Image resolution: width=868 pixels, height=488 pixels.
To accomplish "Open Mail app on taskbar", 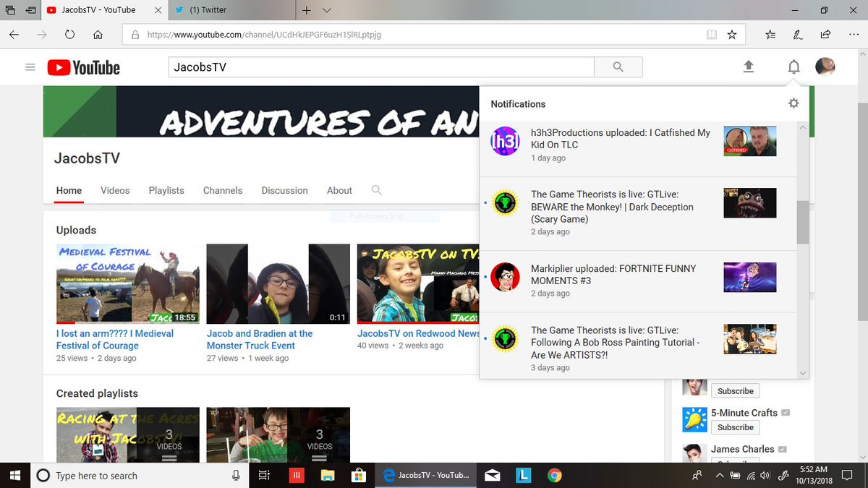I will [493, 475].
